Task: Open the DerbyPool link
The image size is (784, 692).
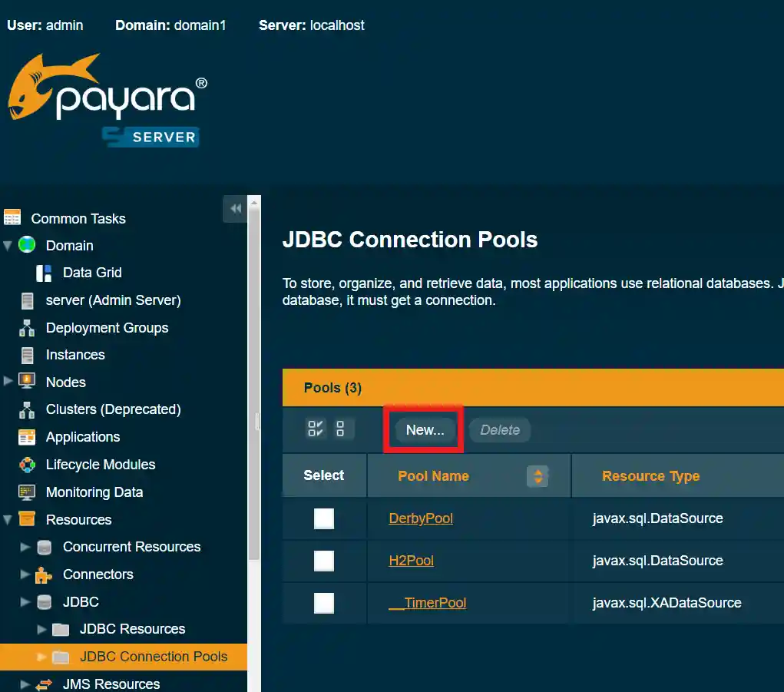Action: (421, 518)
